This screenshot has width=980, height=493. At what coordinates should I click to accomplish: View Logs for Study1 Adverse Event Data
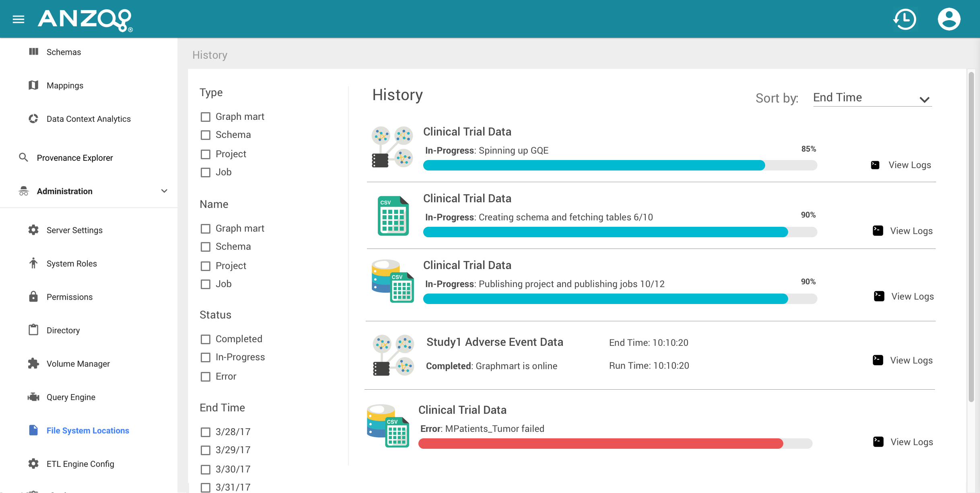click(911, 360)
